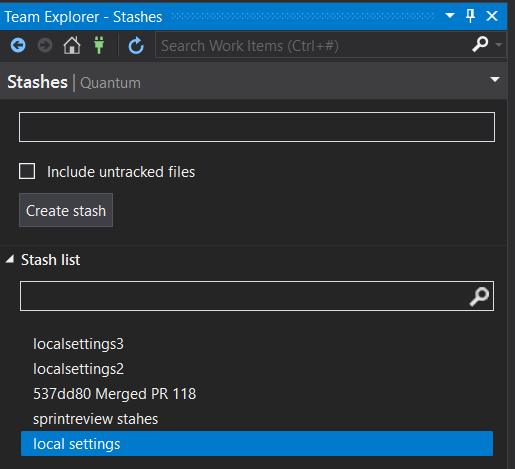Go back using the blue Back arrow
Viewport: 515px width, 469px height.
click(x=18, y=45)
